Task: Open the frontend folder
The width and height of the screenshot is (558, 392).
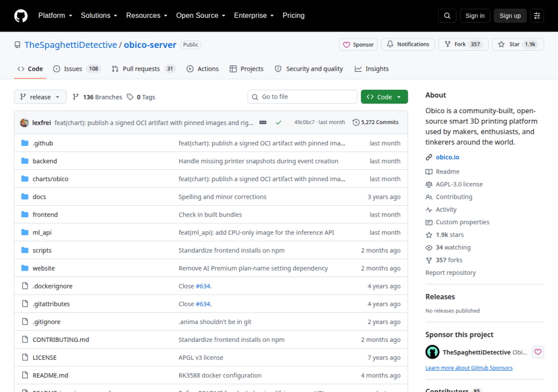Action: pos(45,215)
